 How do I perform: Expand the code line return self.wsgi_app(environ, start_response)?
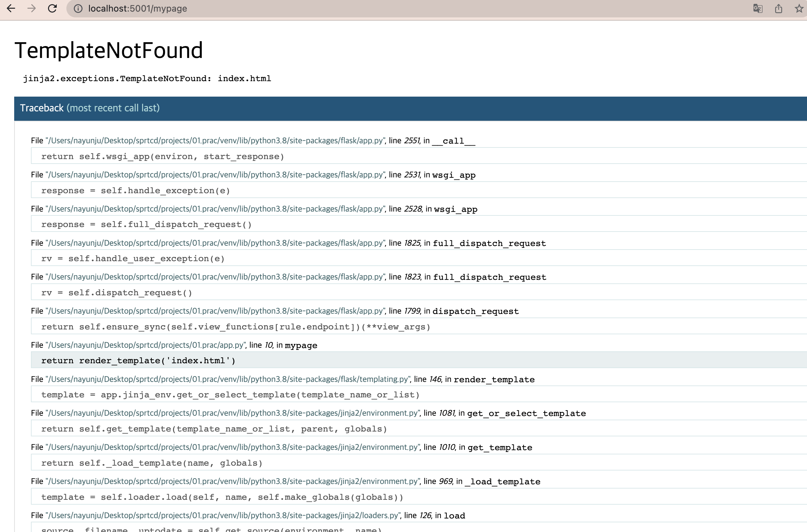pos(419,156)
